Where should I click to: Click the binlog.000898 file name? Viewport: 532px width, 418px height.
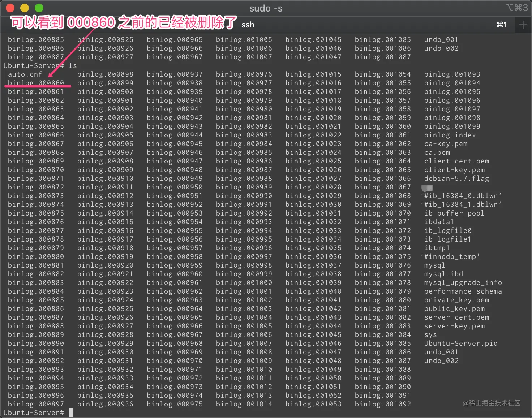point(105,74)
